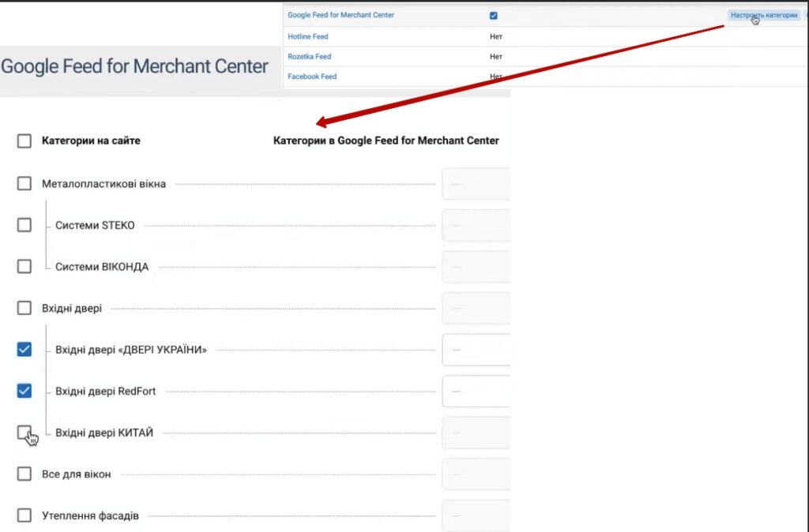Expand the Вхідні двері КИТАЙ category dropdown

(x=476, y=433)
